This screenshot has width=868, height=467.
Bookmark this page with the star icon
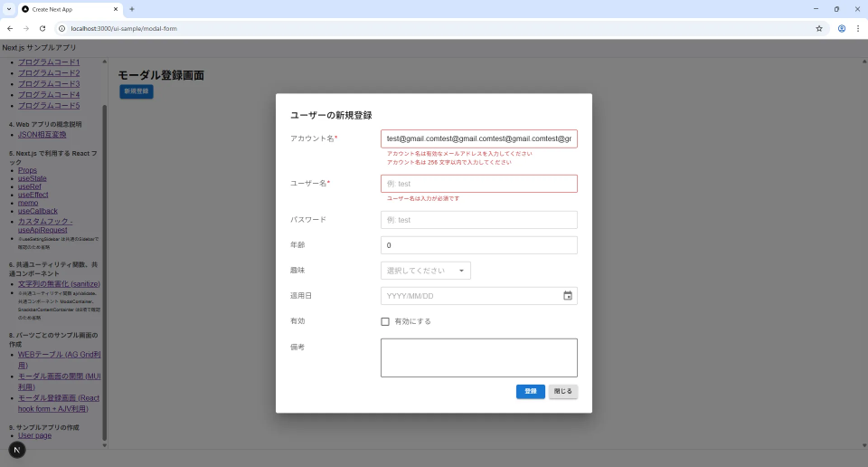coord(819,28)
